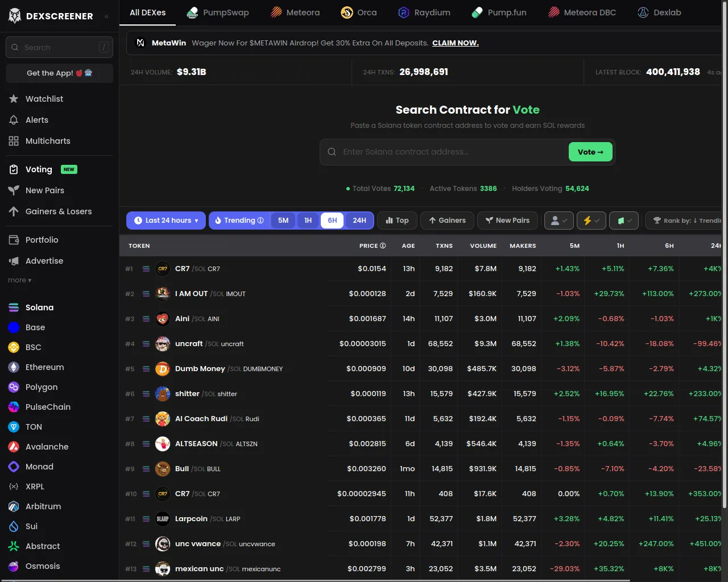Open Multicharts via the grid icon

point(14,141)
